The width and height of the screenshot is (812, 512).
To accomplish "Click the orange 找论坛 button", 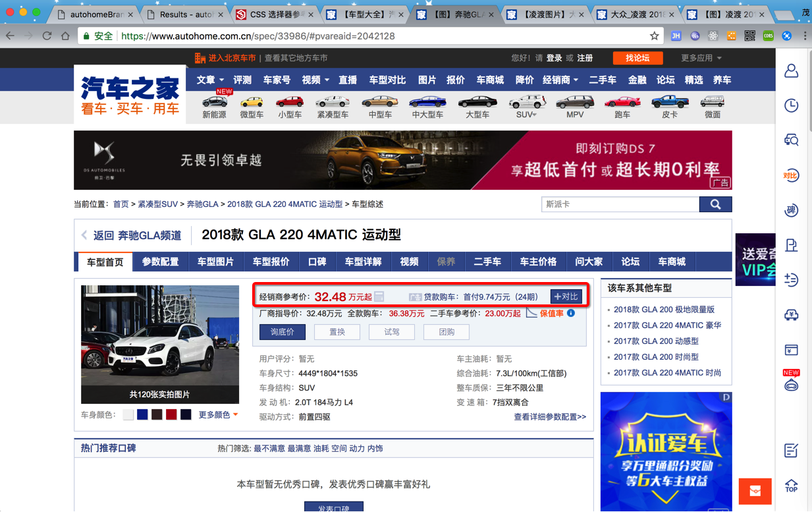I will (637, 58).
